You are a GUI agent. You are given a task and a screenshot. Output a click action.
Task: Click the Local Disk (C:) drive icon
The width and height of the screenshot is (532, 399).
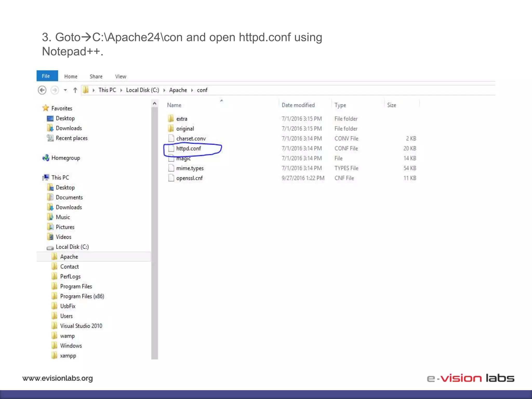click(x=50, y=247)
